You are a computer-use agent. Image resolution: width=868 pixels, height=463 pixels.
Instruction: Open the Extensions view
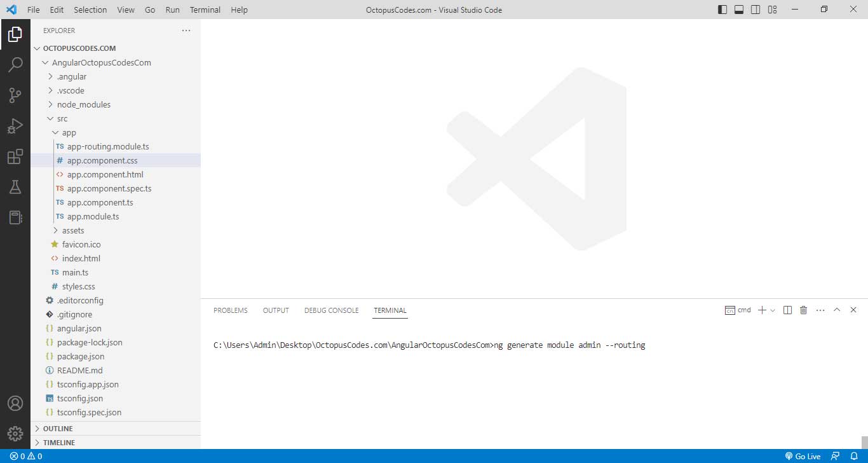(x=15, y=156)
